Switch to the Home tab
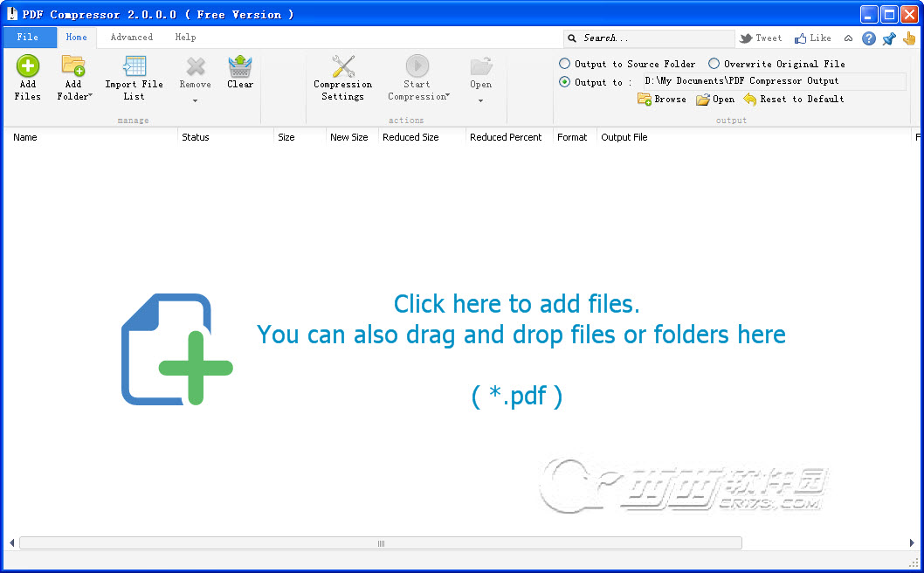 (77, 38)
